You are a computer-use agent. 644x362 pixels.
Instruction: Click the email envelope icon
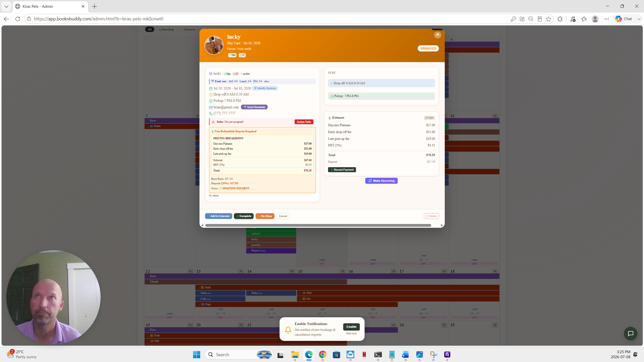(x=211, y=108)
